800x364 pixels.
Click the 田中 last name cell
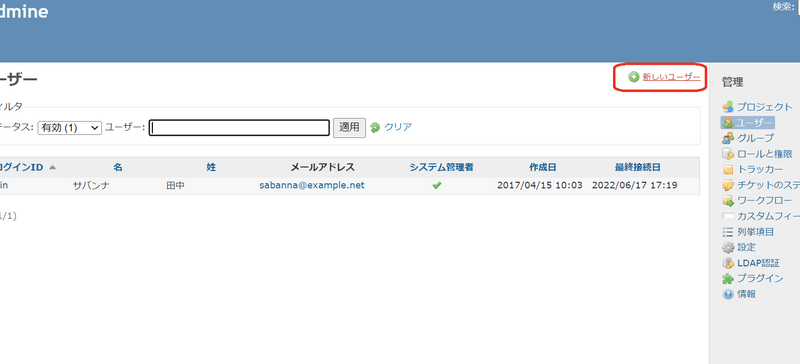coord(176,186)
